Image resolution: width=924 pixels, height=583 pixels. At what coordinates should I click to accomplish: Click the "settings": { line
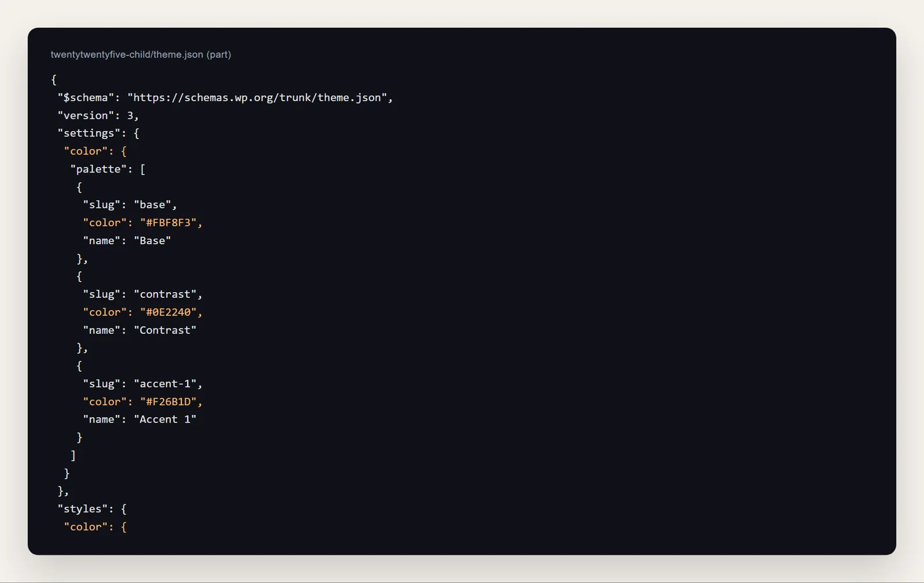pos(98,133)
